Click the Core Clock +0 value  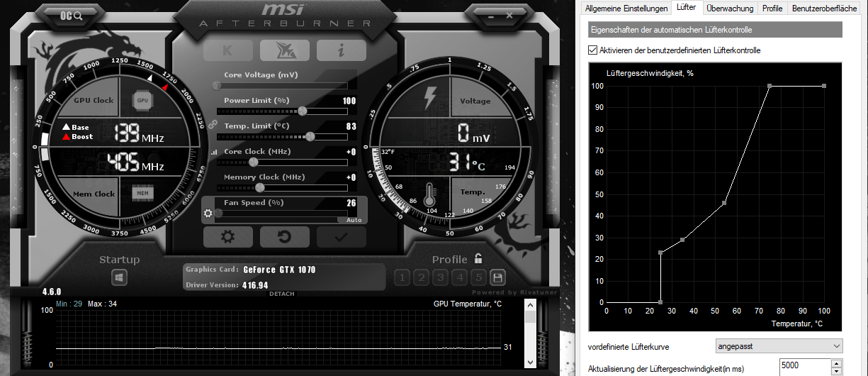[351, 152]
